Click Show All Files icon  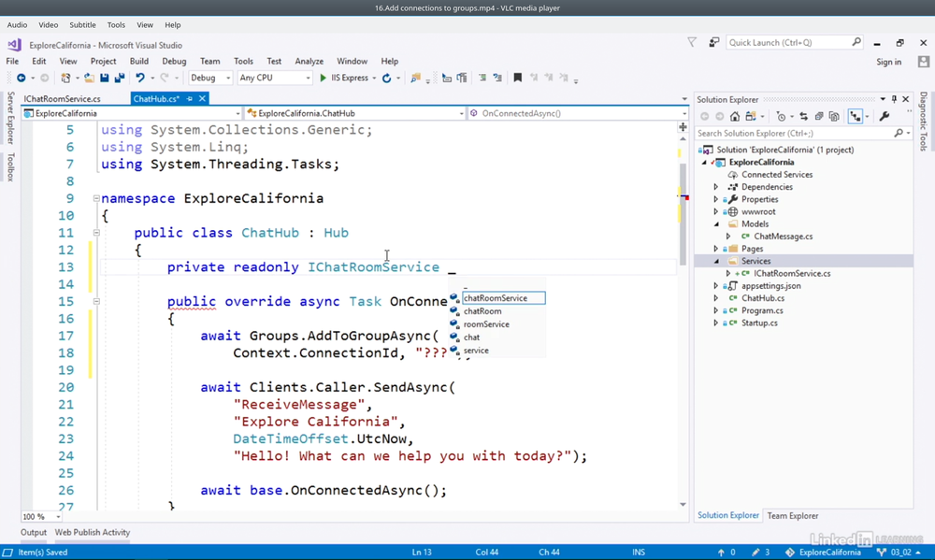[834, 116]
